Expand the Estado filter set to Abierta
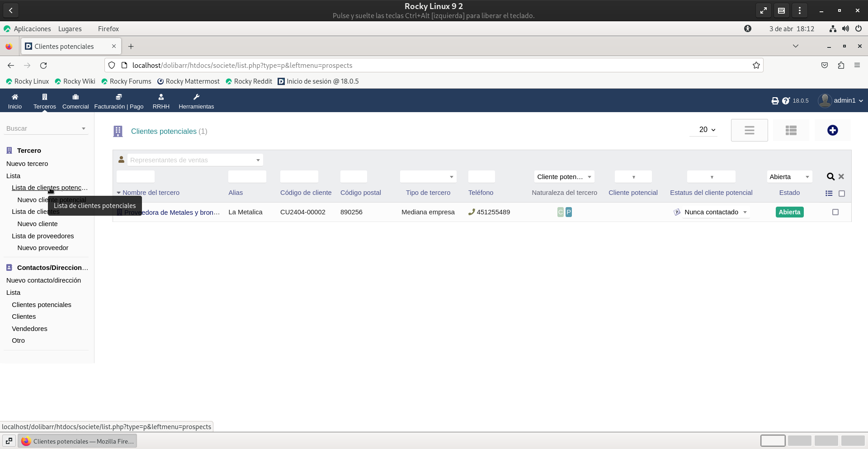 (x=789, y=177)
